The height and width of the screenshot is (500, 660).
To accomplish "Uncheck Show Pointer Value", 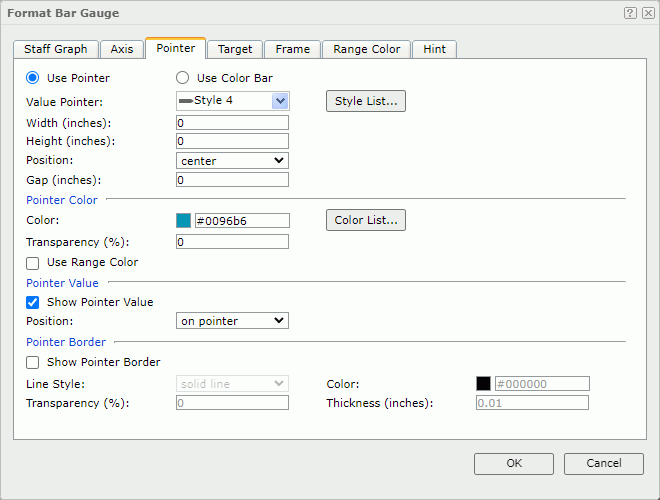I will 32,303.
